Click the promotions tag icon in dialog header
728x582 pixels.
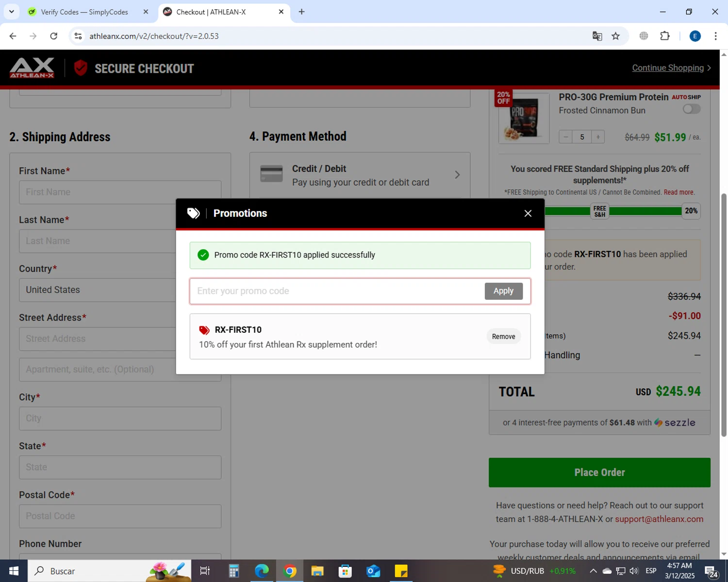pos(194,213)
